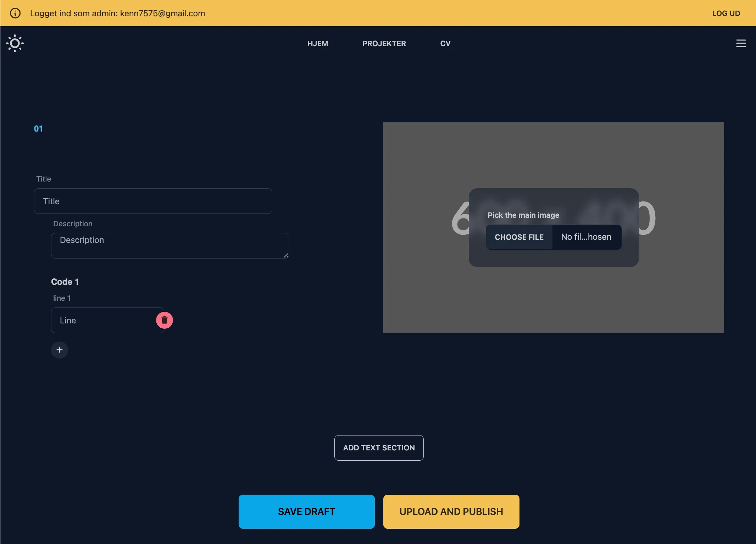Open the hamburger menu icon

pos(741,43)
